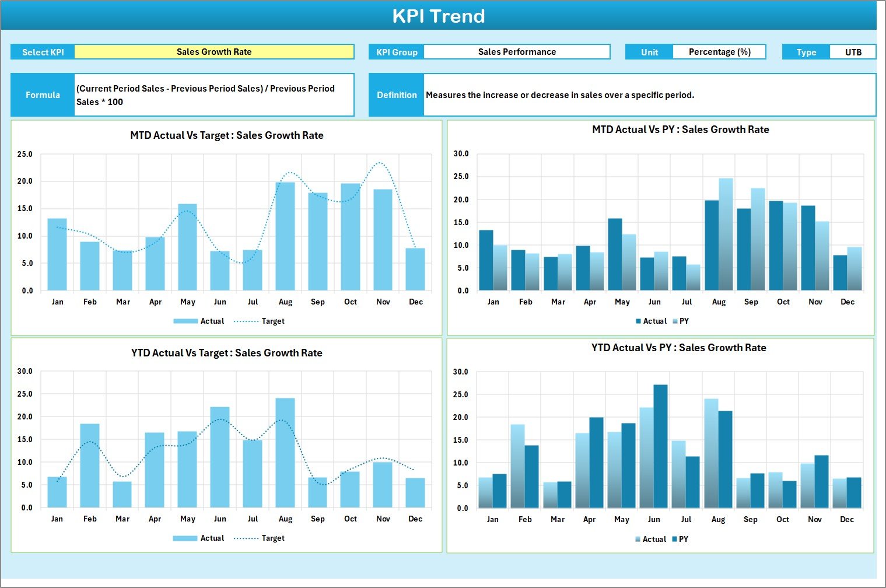Open the Select KPI dropdown showing Sales Growth Rate
Viewport: 886px width, 588px height.
[x=214, y=52]
